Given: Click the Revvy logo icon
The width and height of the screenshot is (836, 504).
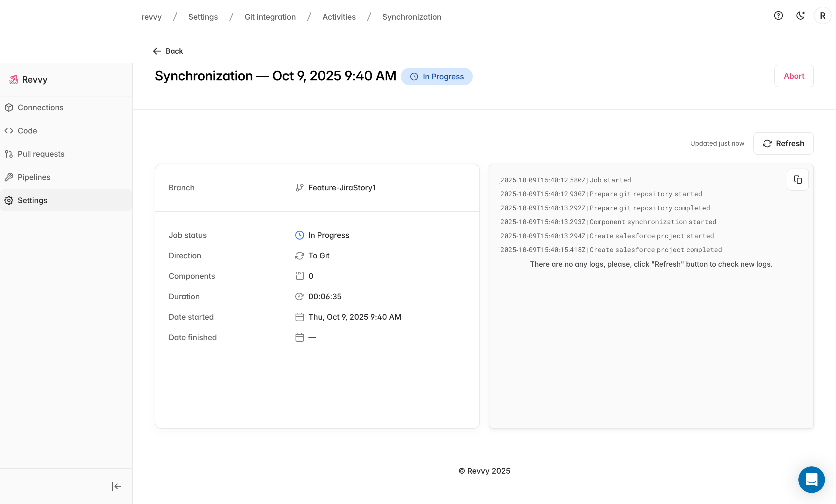Looking at the screenshot, I should pos(13,79).
